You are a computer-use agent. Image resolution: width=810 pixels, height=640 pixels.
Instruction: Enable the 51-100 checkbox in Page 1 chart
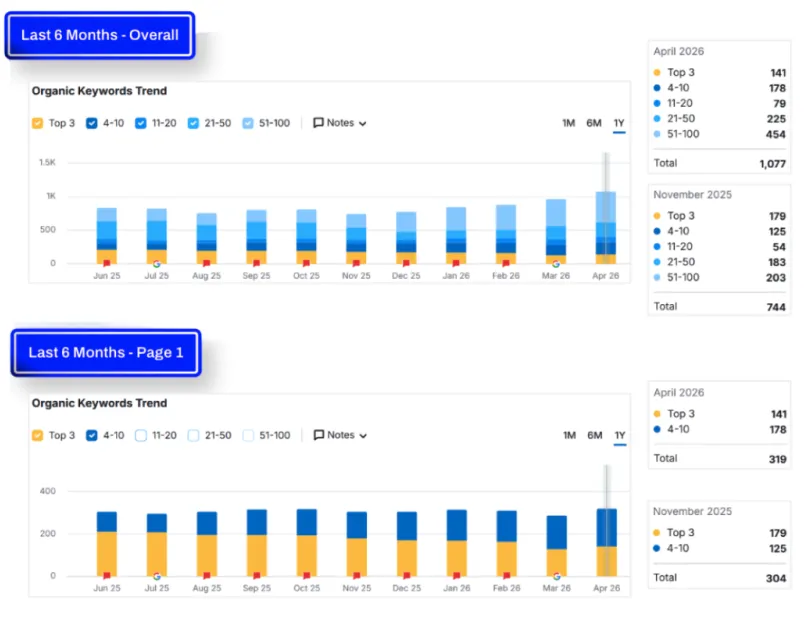coord(248,435)
